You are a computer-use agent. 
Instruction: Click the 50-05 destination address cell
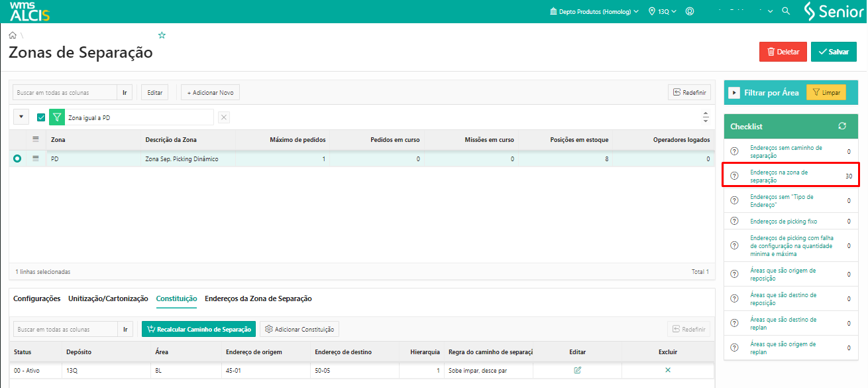355,370
